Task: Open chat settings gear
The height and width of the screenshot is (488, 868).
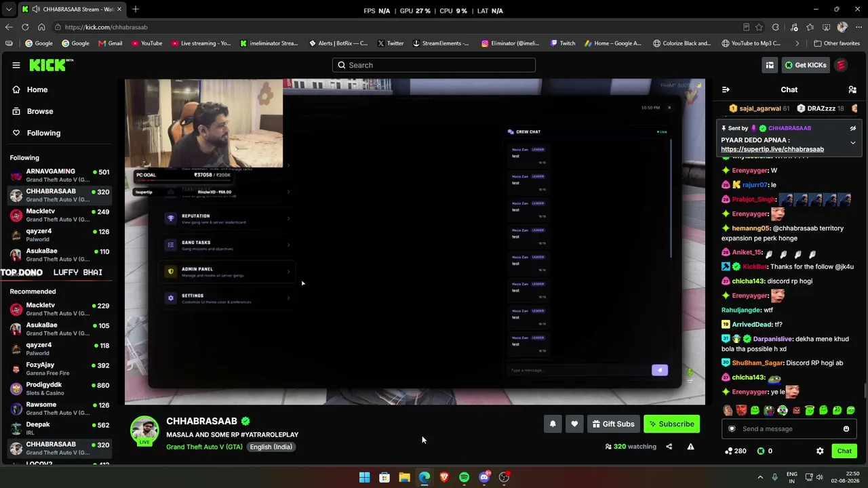Action: (x=820, y=451)
